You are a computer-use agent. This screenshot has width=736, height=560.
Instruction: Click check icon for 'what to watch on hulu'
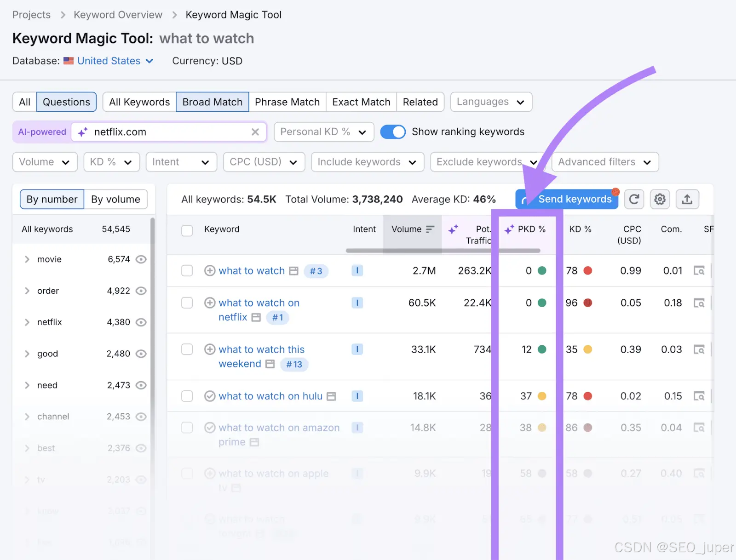[210, 396]
